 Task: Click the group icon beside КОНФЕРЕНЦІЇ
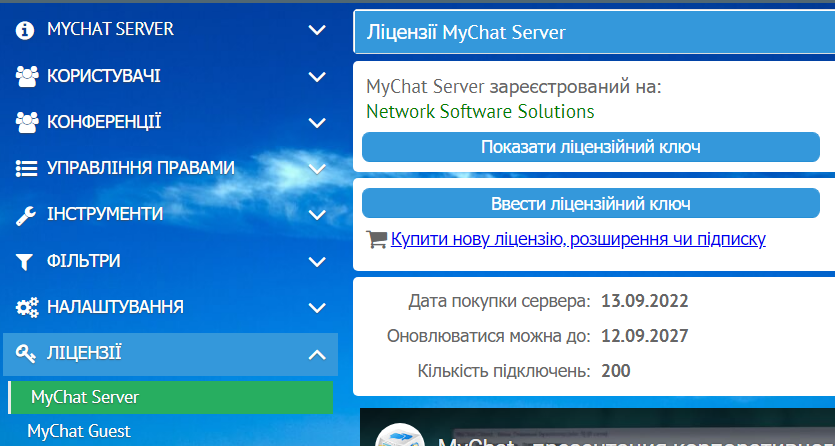pos(27,122)
